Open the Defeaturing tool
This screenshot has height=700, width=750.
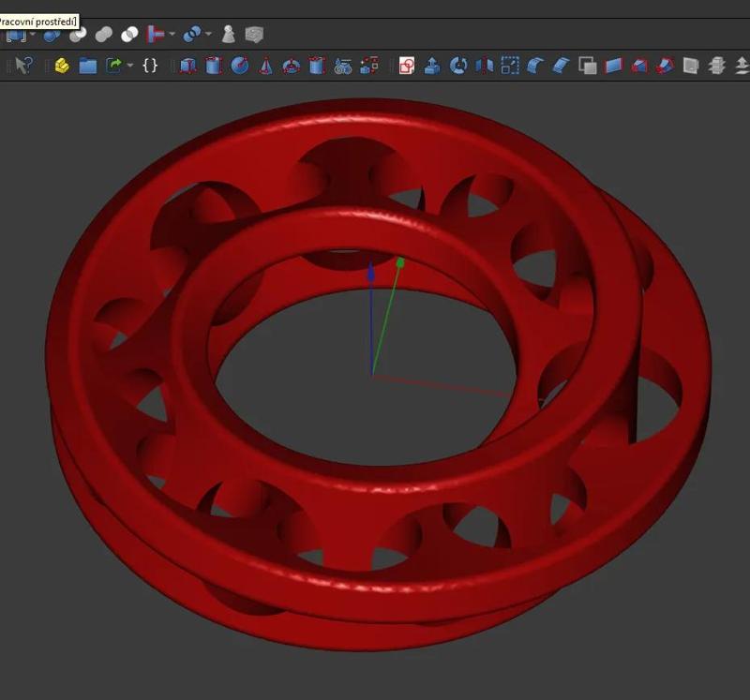click(x=254, y=35)
